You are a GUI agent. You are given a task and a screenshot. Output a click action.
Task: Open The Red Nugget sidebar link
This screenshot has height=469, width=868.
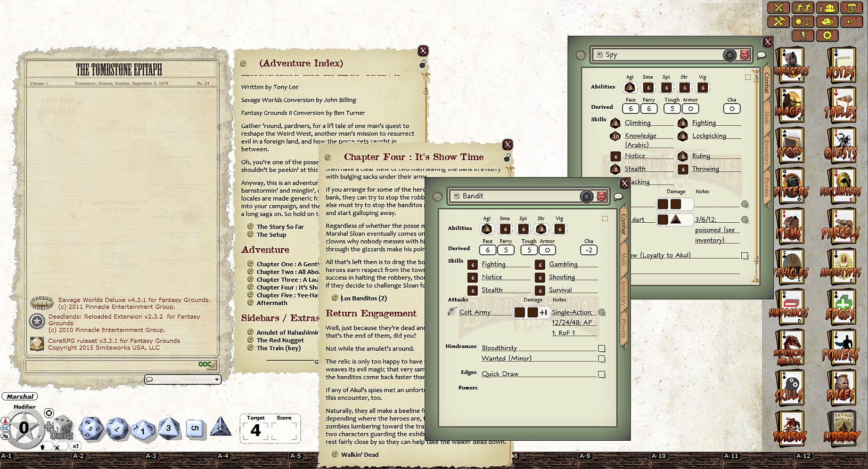tap(280, 340)
